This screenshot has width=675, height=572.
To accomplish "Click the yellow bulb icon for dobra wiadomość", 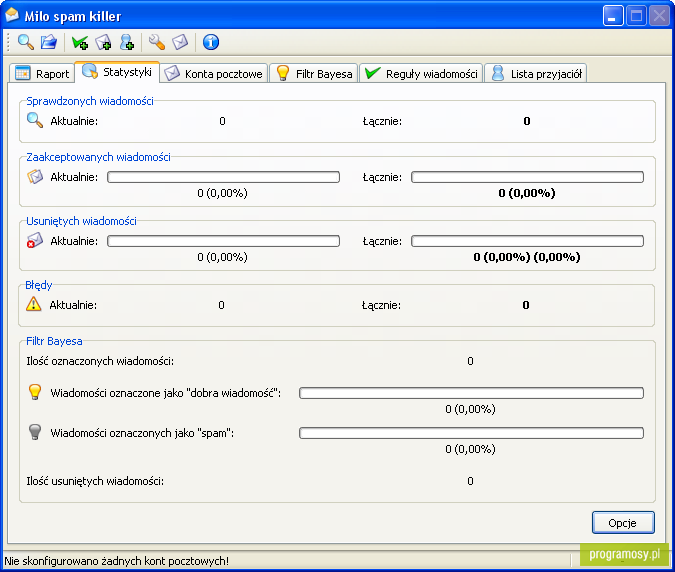I will click(x=35, y=392).
